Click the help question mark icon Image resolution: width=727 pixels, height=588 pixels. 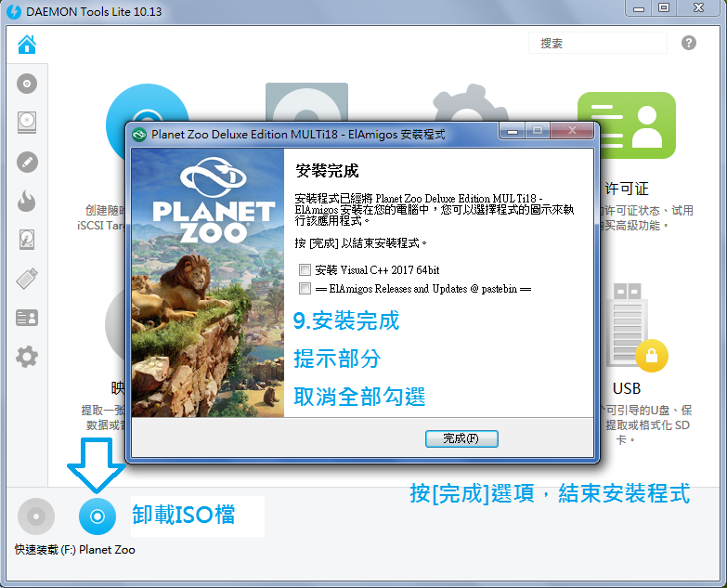coord(689,43)
